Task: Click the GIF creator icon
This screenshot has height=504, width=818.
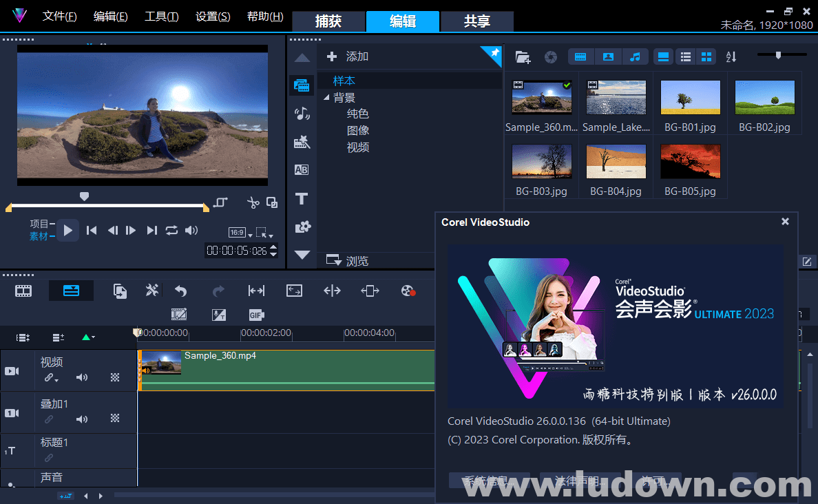Action: pyautogui.click(x=256, y=315)
